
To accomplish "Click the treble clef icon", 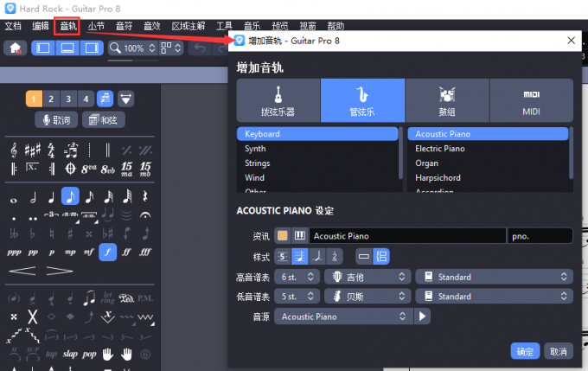I will coord(14,150).
